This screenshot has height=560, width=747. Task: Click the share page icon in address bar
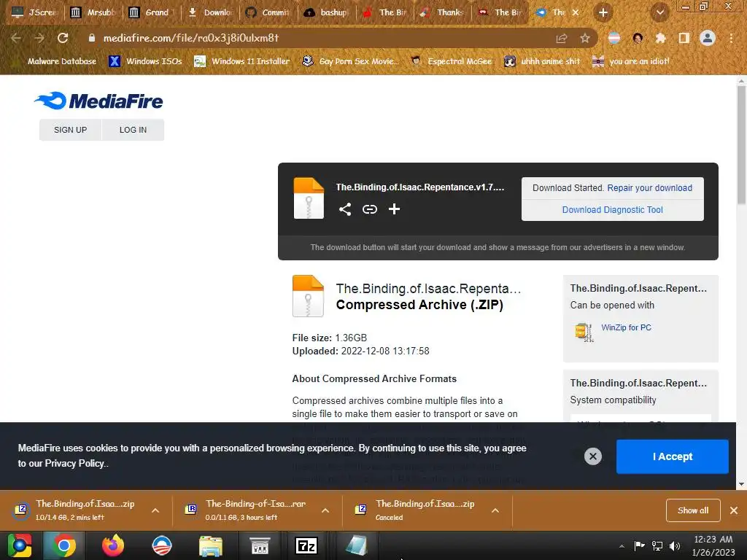[562, 38]
